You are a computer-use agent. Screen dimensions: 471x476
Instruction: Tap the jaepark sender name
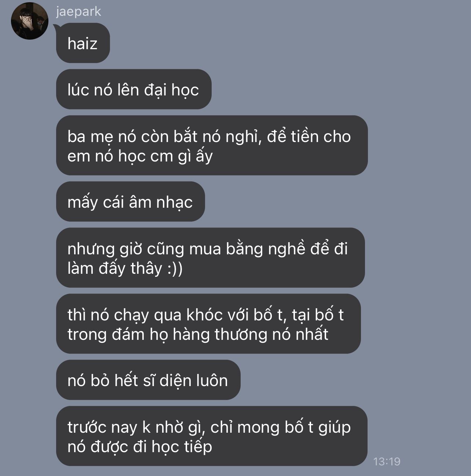78,11
